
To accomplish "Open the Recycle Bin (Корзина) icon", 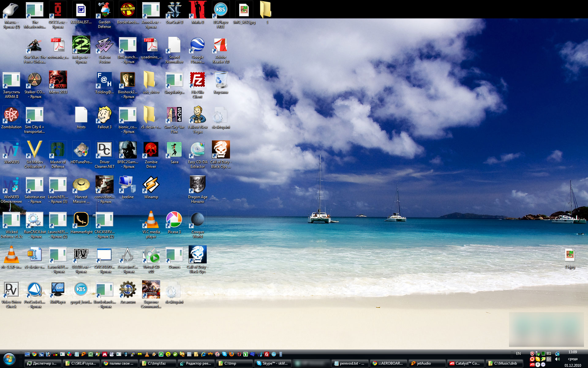I will tap(221, 83).
